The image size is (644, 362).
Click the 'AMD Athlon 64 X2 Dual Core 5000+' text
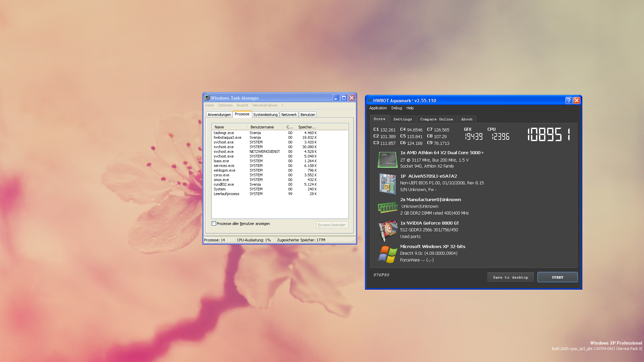point(442,153)
